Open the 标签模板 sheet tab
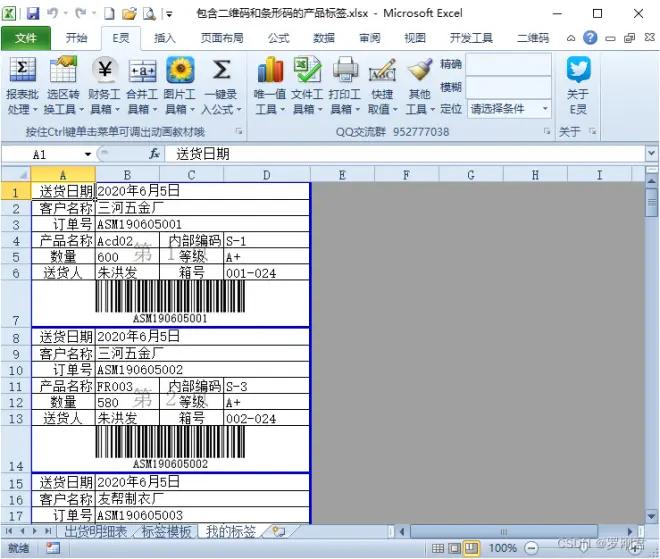Image resolution: width=660 pixels, height=559 pixels. pyautogui.click(x=166, y=532)
